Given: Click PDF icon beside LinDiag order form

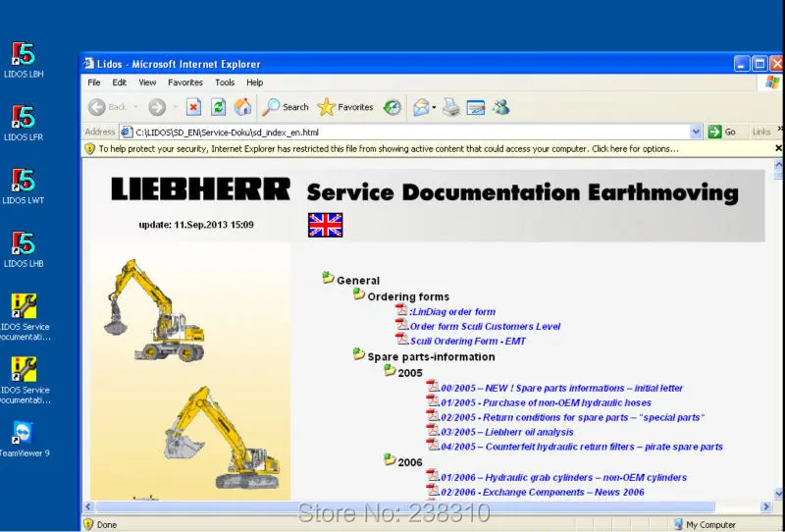Looking at the screenshot, I should coord(401,310).
